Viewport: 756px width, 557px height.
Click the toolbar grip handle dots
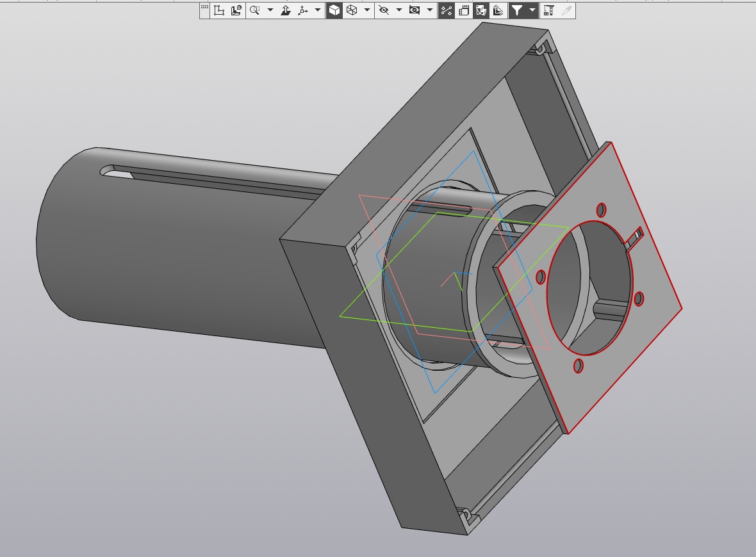pos(204,7)
